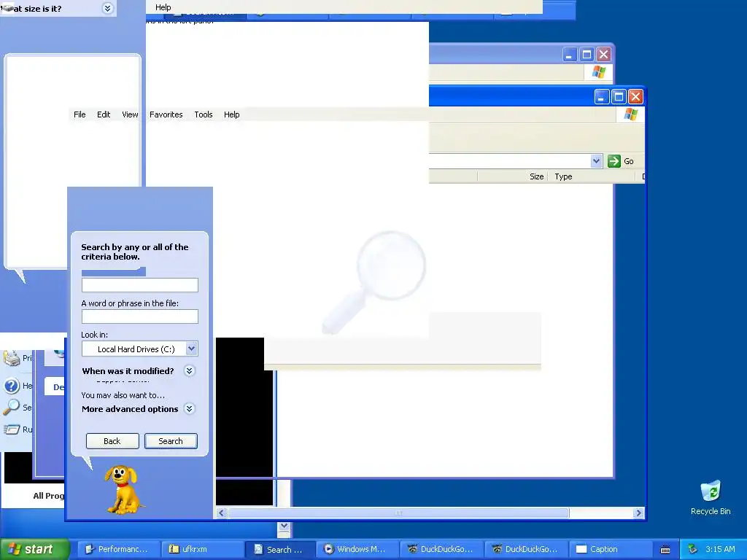Maximize the back explorer window
The image size is (747, 560).
[x=587, y=54]
